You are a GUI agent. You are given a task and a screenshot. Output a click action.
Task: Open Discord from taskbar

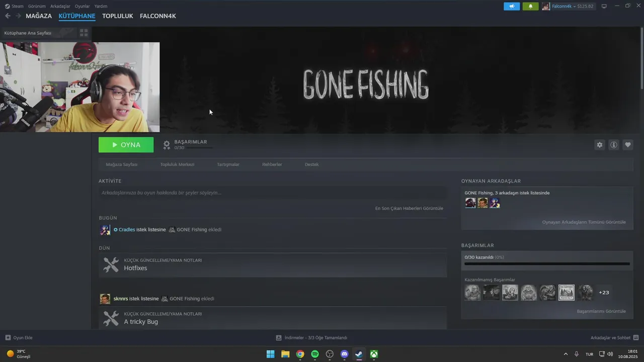(345, 354)
